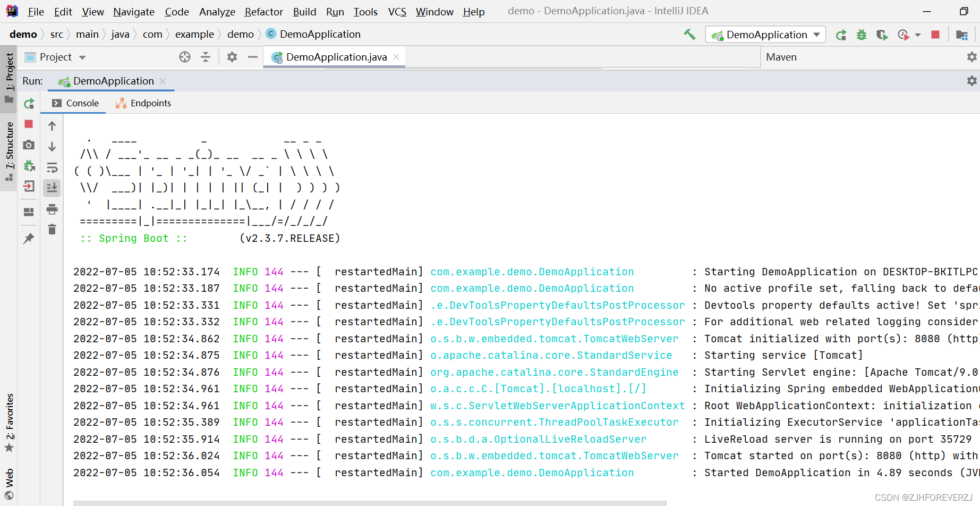
Task: Toggle the Structure side tool window
Action: coord(9,151)
